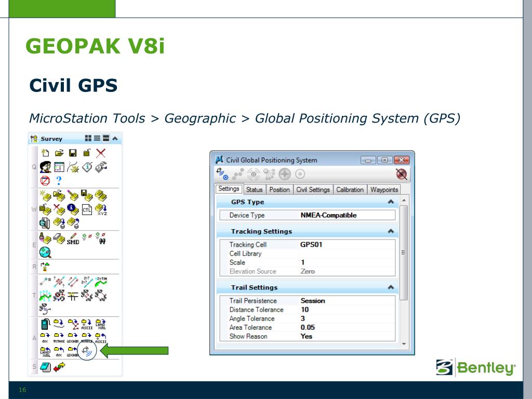Open the Trail Persistence Session dropdown

click(x=347, y=301)
